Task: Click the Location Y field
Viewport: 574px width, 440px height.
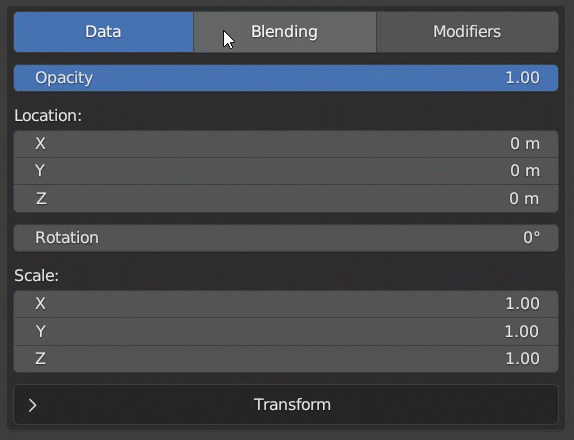Action: coord(286,171)
